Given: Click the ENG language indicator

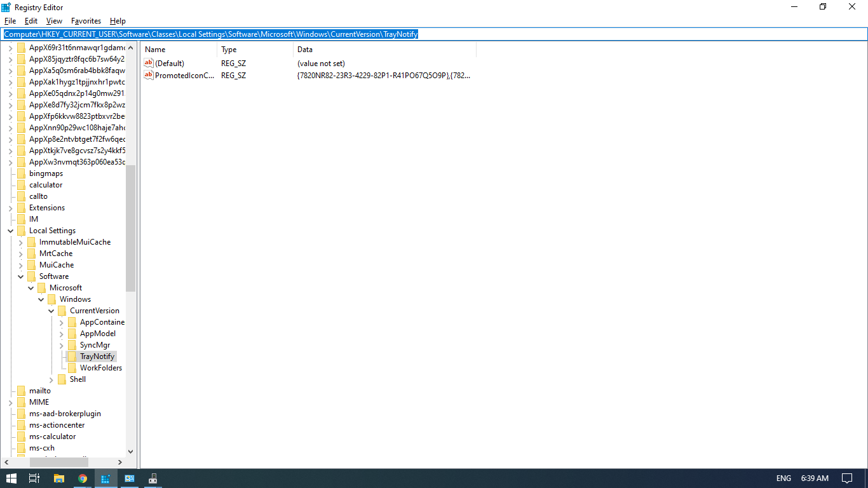Looking at the screenshot, I should 783,478.
